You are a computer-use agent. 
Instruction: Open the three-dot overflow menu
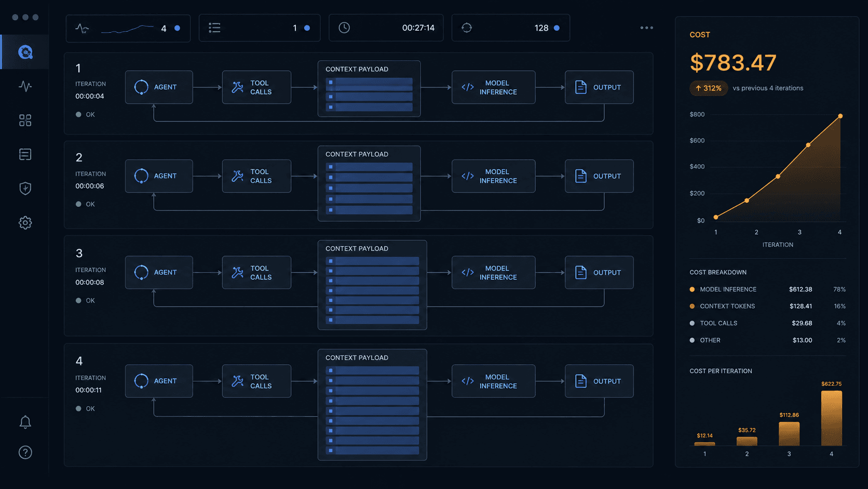(646, 28)
